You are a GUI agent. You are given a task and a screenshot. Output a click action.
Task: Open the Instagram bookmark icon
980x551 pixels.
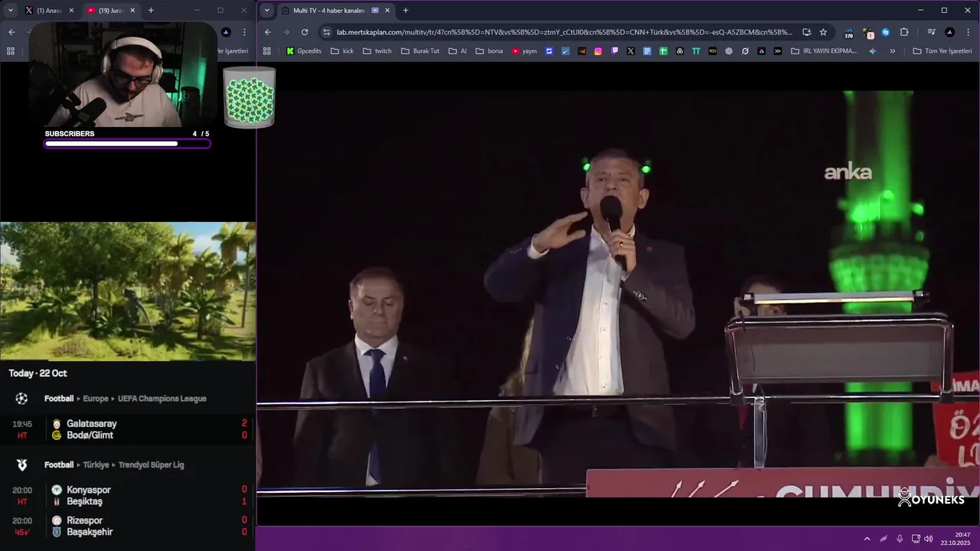(598, 51)
